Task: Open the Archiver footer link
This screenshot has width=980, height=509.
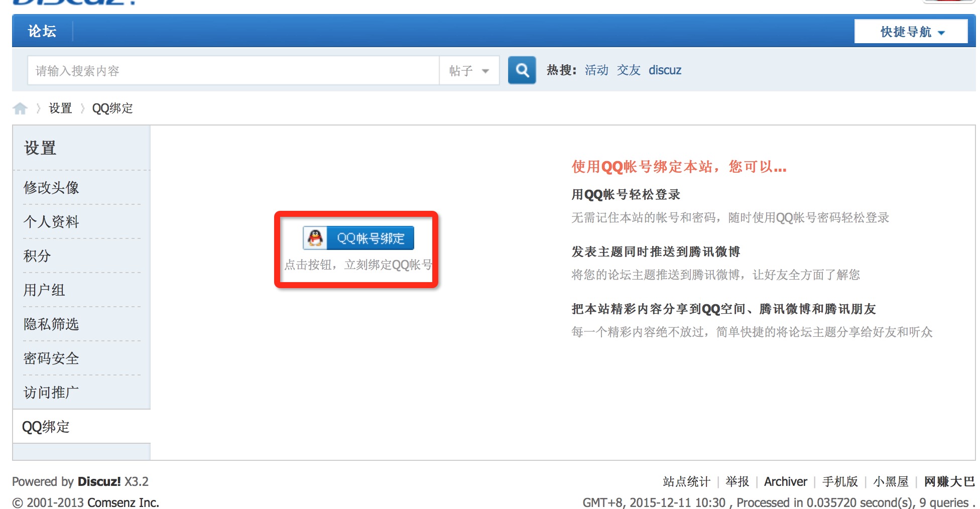Action: point(786,482)
